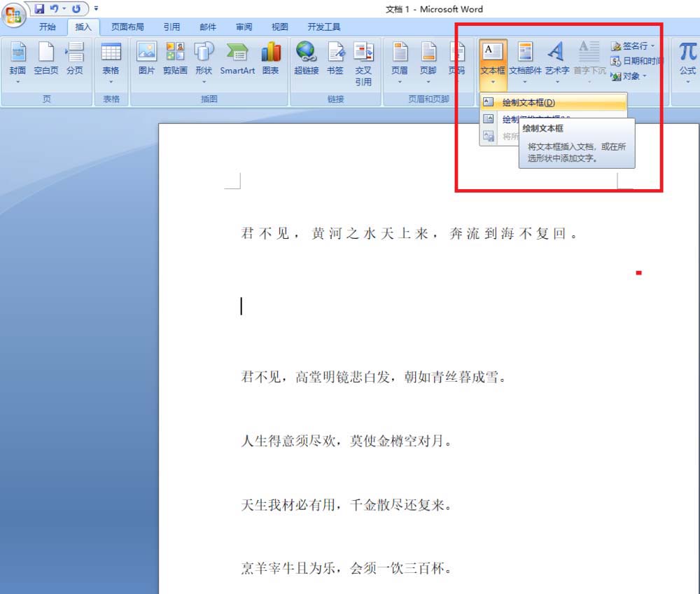Screen dimensions: 700x594
Task: Open the WordArt (艺术字) gallery
Action: tap(557, 62)
